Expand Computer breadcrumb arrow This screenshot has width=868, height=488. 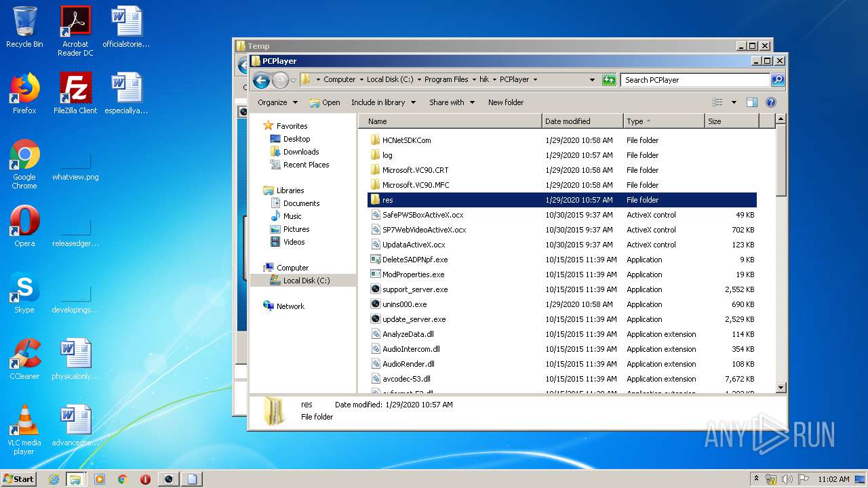[x=361, y=80]
